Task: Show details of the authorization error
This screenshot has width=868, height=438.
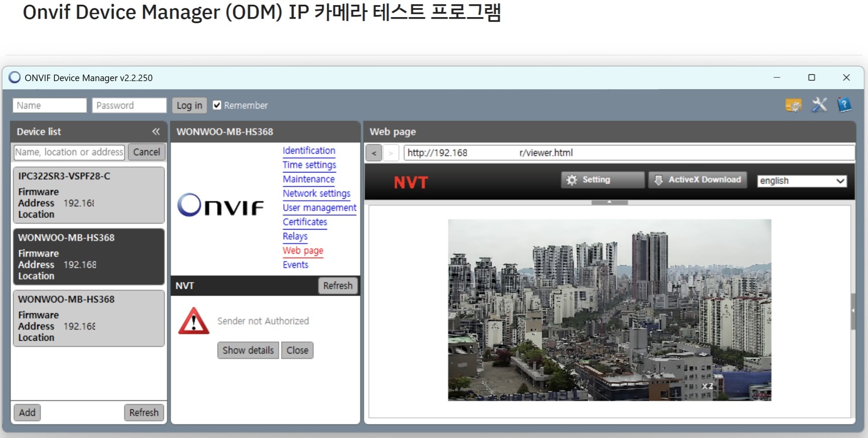Action: [x=248, y=351]
